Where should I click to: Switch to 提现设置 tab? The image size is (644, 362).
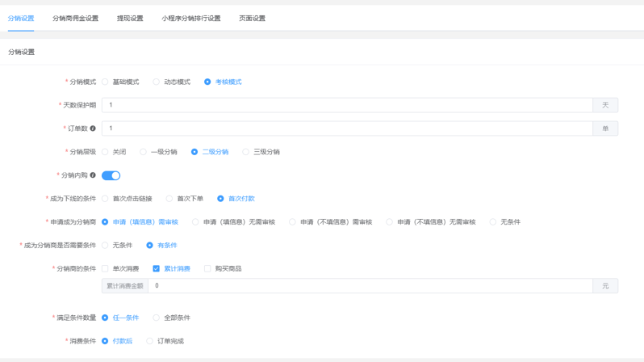point(130,18)
